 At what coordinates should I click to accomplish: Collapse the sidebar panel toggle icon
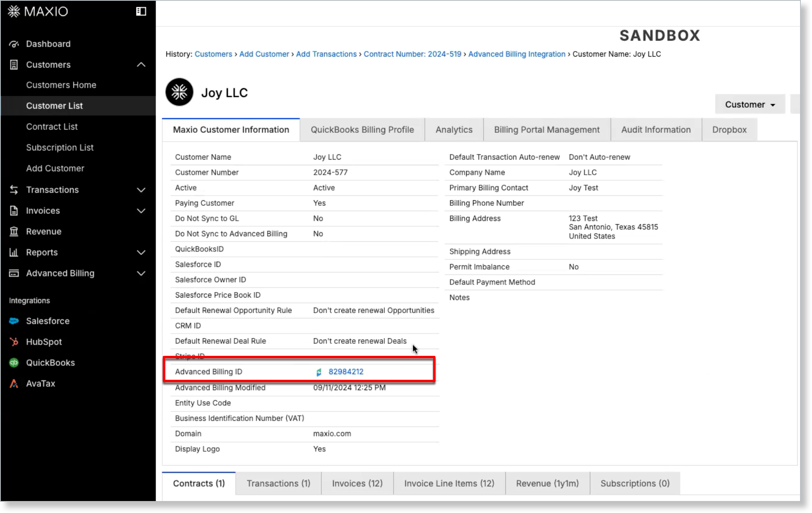141,11
